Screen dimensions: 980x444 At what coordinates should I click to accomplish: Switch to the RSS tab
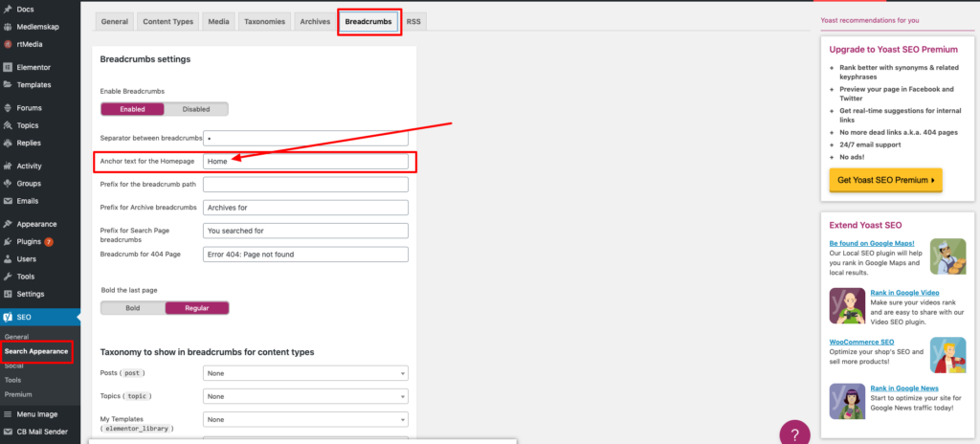click(x=413, y=21)
